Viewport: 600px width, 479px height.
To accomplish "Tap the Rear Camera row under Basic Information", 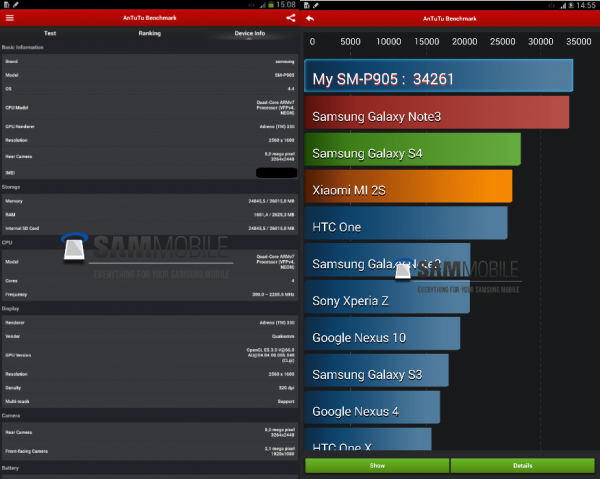I will point(150,156).
